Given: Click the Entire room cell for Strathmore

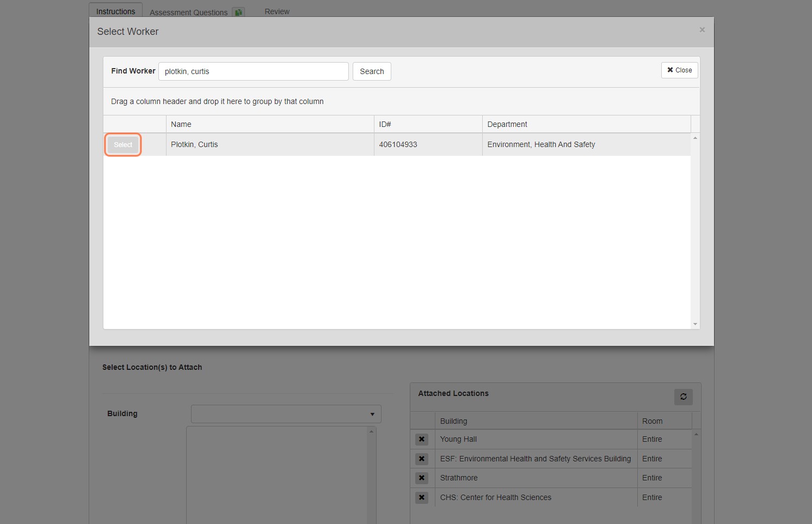Looking at the screenshot, I should (x=665, y=478).
